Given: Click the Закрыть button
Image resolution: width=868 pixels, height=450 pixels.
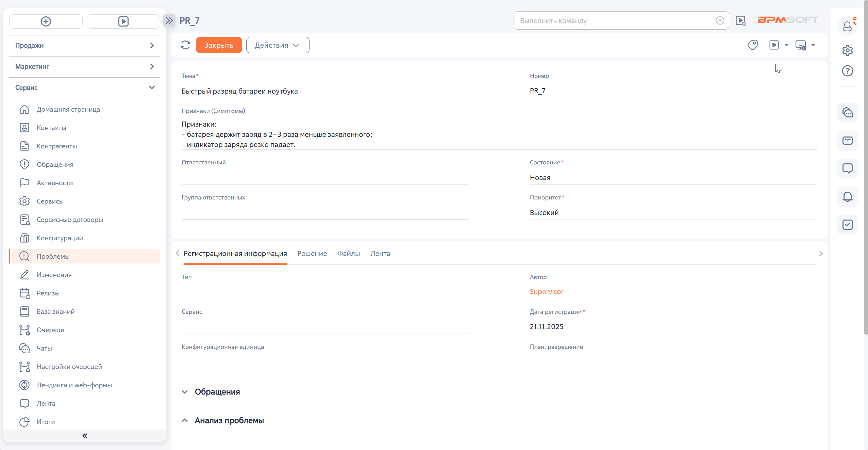Looking at the screenshot, I should 219,45.
